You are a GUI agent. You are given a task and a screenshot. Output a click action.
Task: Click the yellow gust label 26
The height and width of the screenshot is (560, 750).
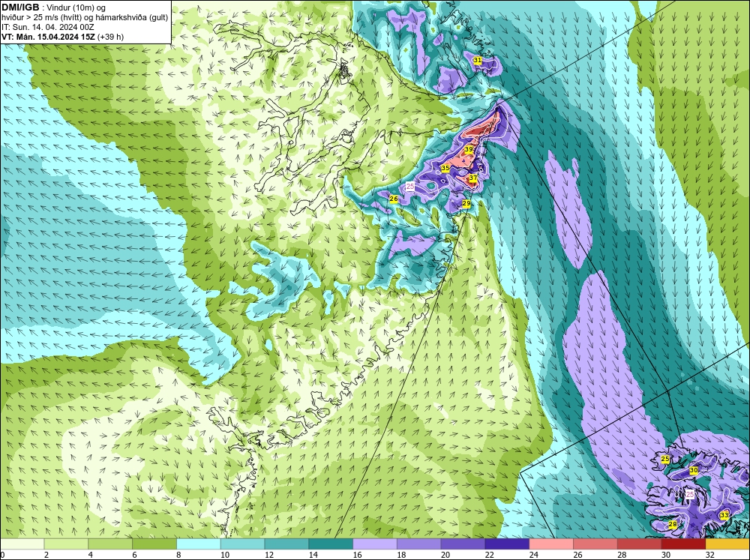click(394, 199)
